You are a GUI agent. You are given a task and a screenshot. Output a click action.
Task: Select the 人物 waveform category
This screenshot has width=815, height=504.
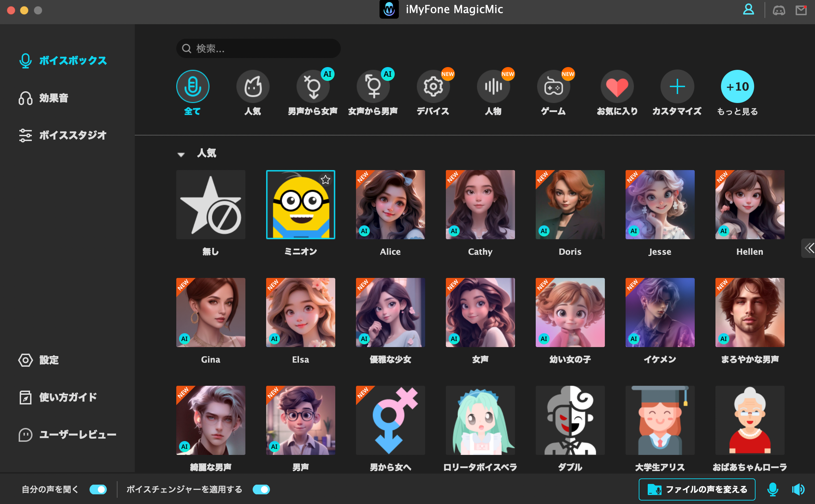point(494,86)
